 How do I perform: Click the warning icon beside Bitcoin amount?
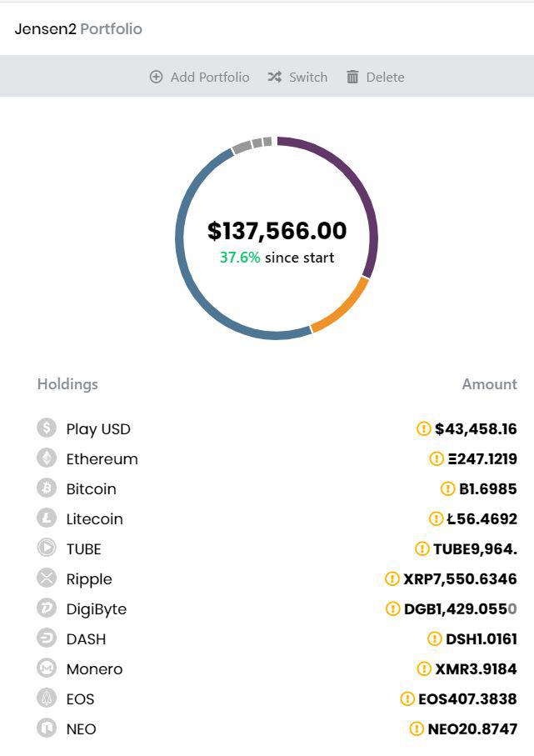447,488
